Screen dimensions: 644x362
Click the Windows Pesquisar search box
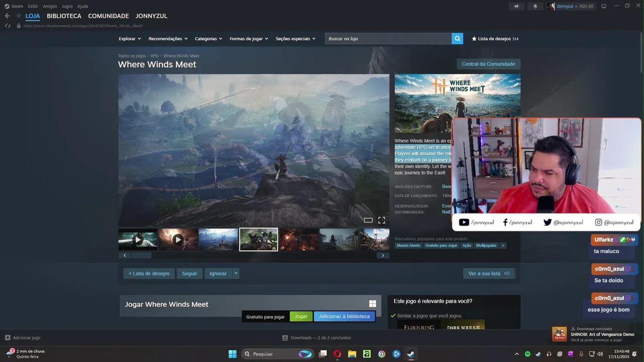[278, 354]
